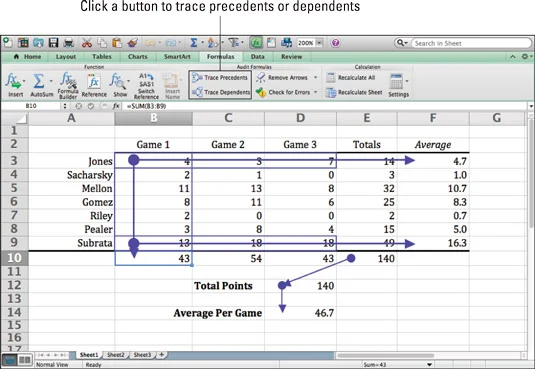Add a new sheet with plus button
The image size is (535, 369).
click(x=161, y=355)
